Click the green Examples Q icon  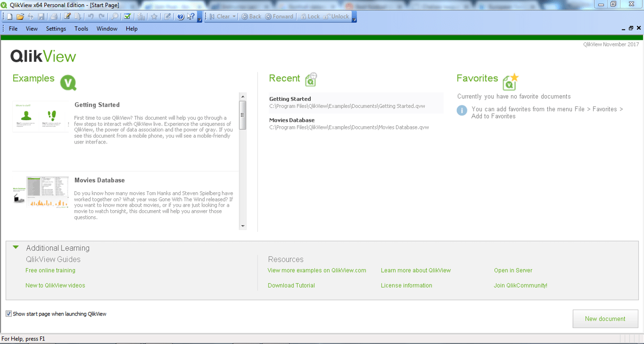[68, 82]
